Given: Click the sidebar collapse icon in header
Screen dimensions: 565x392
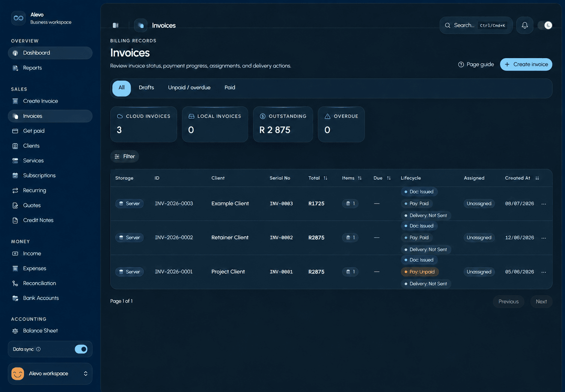Looking at the screenshot, I should (x=116, y=25).
